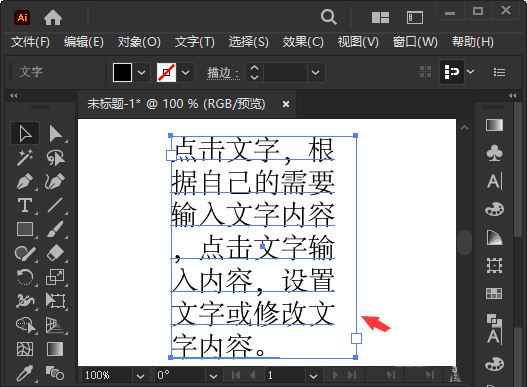Select the Pen tool
Image resolution: width=527 pixels, height=387 pixels.
(25, 181)
